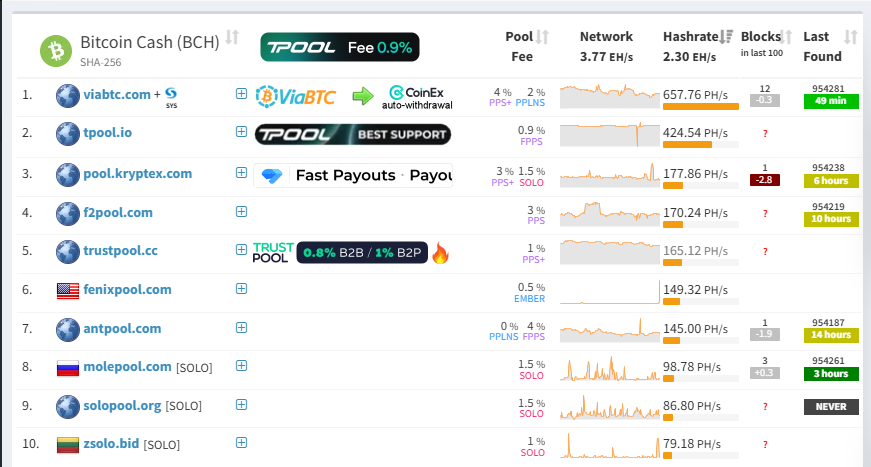871x467 pixels.
Task: Click the TPOOL Best Support banner
Action: (353, 134)
